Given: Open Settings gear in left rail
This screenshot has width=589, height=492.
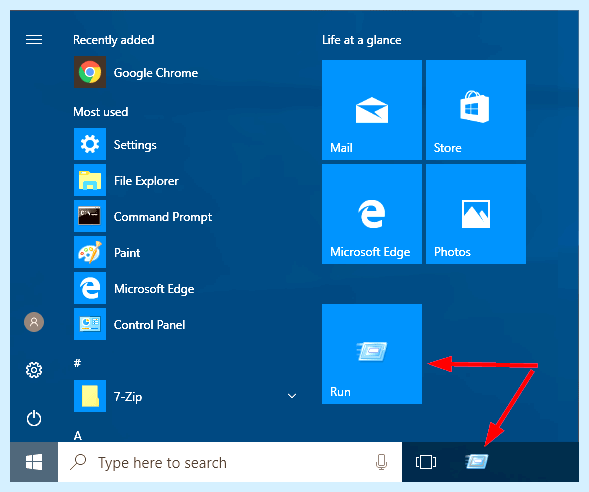Looking at the screenshot, I should [x=34, y=370].
